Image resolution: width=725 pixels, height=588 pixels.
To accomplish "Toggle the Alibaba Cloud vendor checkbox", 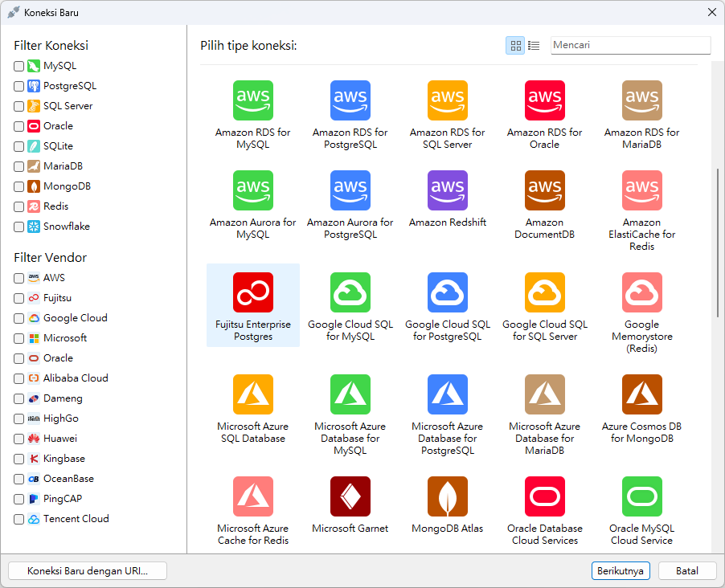I will pos(19,378).
